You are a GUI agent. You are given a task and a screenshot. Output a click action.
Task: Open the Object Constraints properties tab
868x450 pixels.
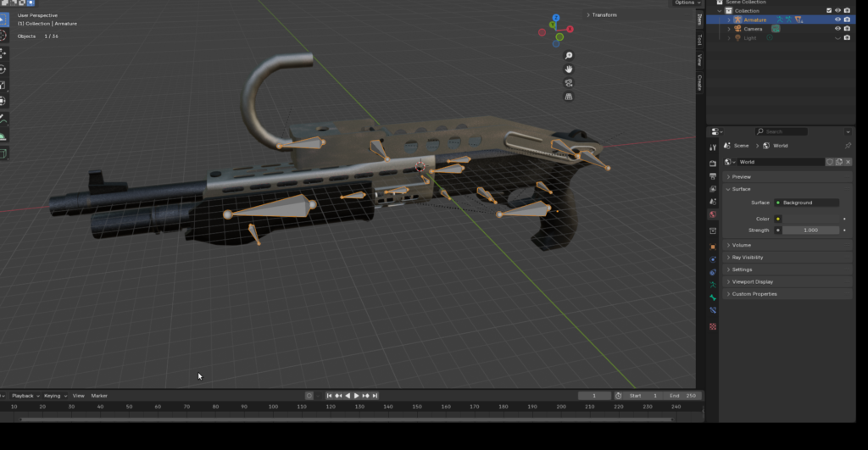[x=713, y=272]
